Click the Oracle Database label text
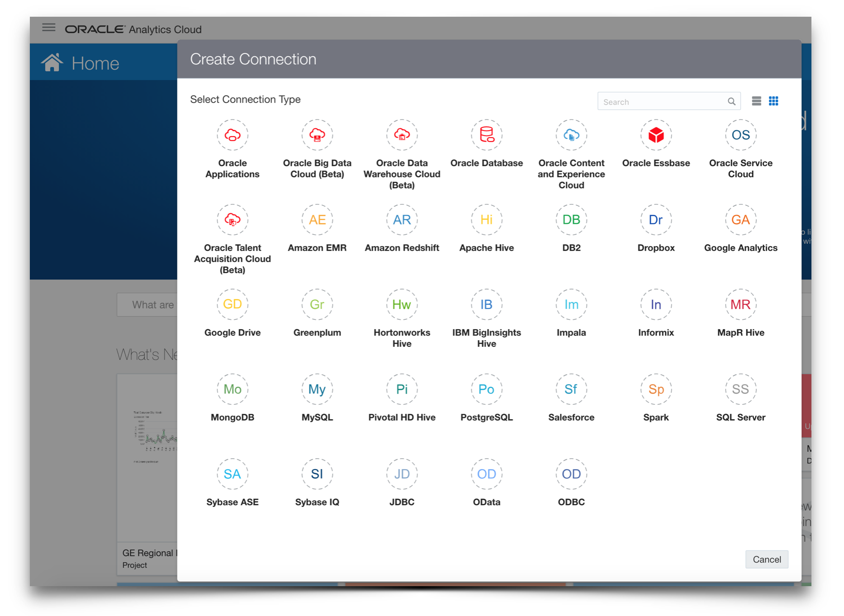The height and width of the screenshot is (616, 844). click(487, 163)
